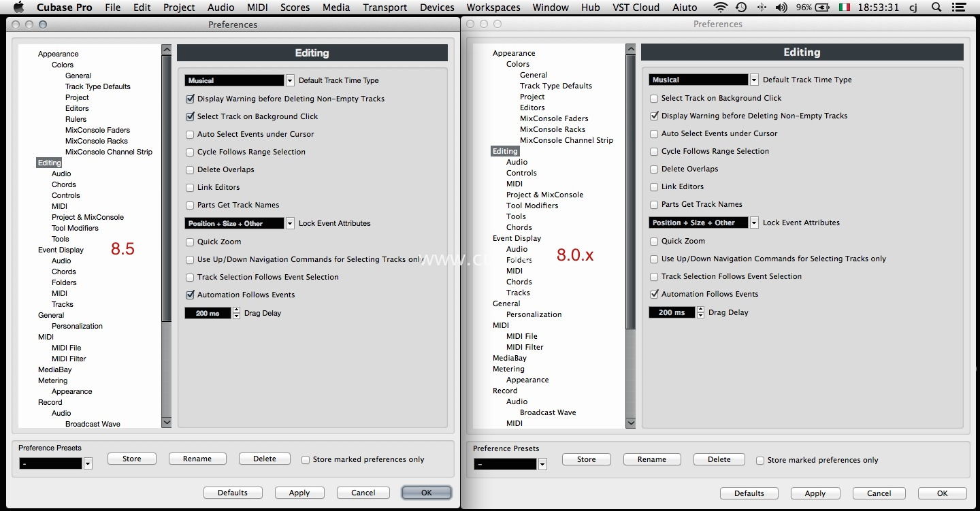980x511 pixels.
Task: Click the Drag Delay 200 ms field in left window
Action: [208, 313]
